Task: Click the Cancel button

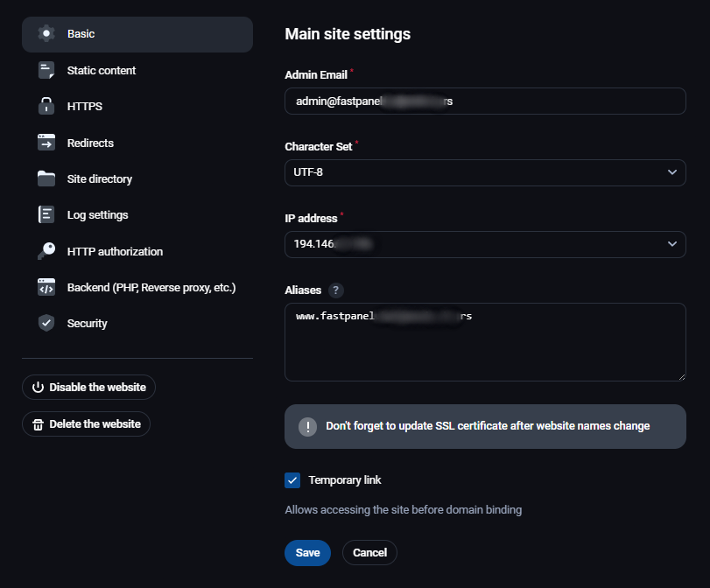Action: click(369, 553)
